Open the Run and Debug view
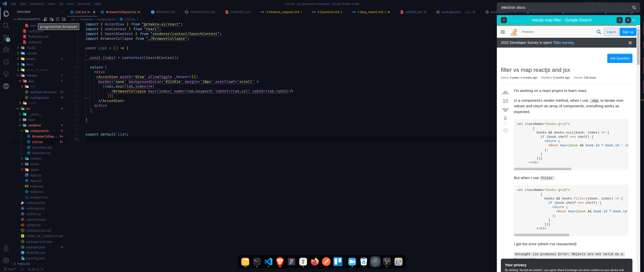 [6, 50]
